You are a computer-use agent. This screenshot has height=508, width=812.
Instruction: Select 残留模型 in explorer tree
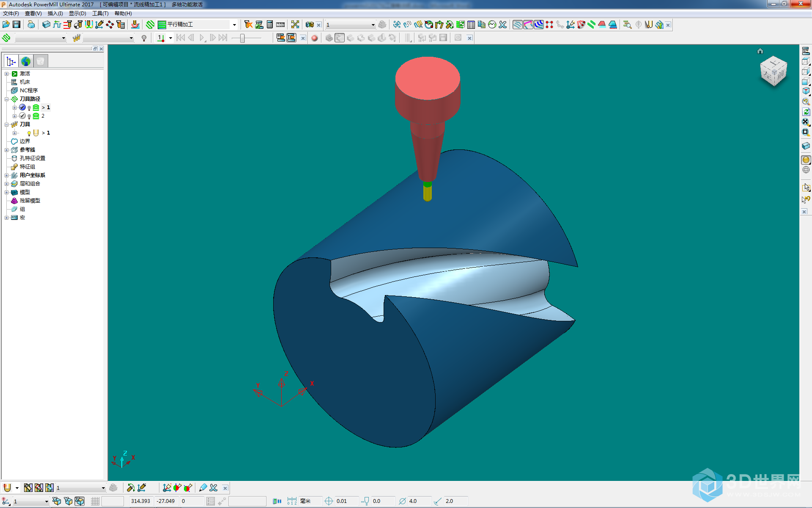[x=30, y=201]
